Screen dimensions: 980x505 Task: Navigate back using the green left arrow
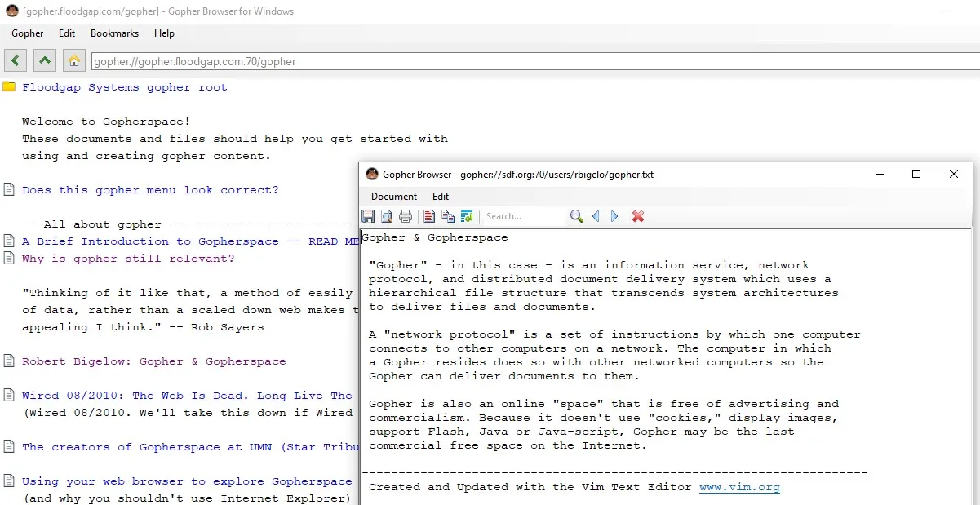[x=15, y=60]
